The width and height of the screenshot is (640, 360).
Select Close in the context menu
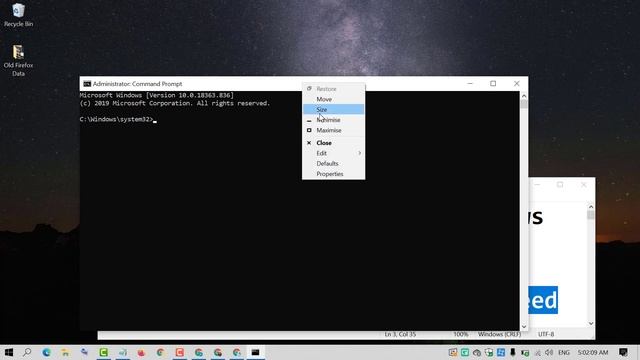(x=333, y=143)
